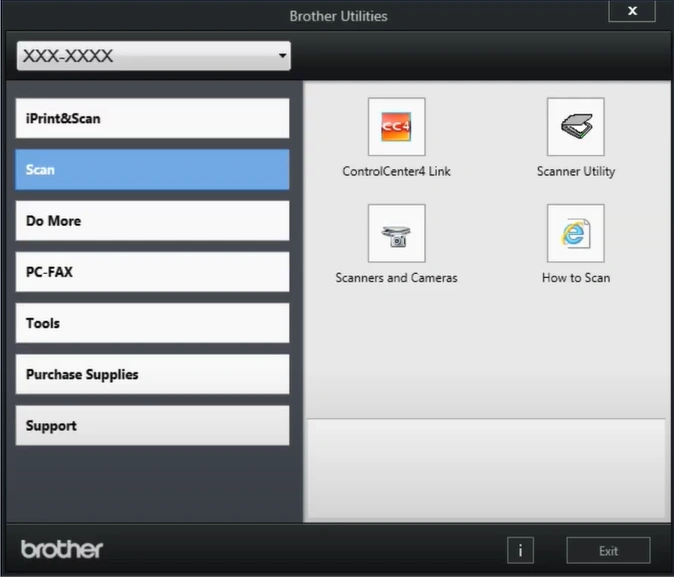The height and width of the screenshot is (577, 674).
Task: Click the XXX-XXXX model selection field
Action: pos(140,57)
